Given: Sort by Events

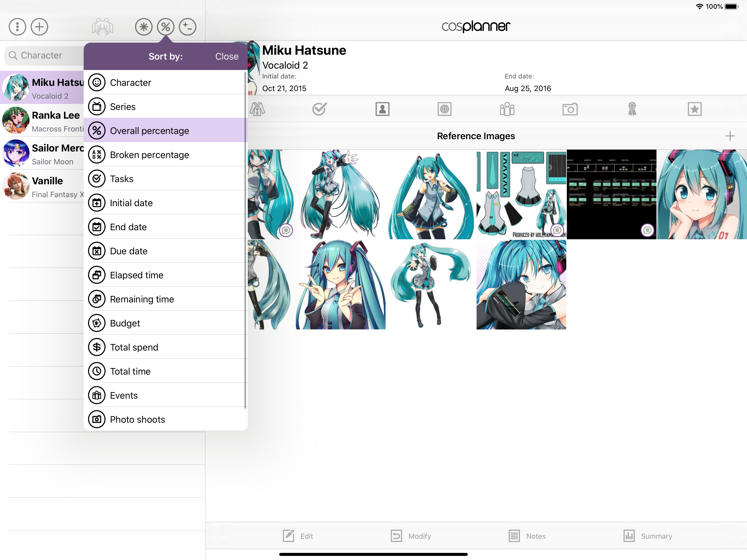Looking at the screenshot, I should (165, 395).
